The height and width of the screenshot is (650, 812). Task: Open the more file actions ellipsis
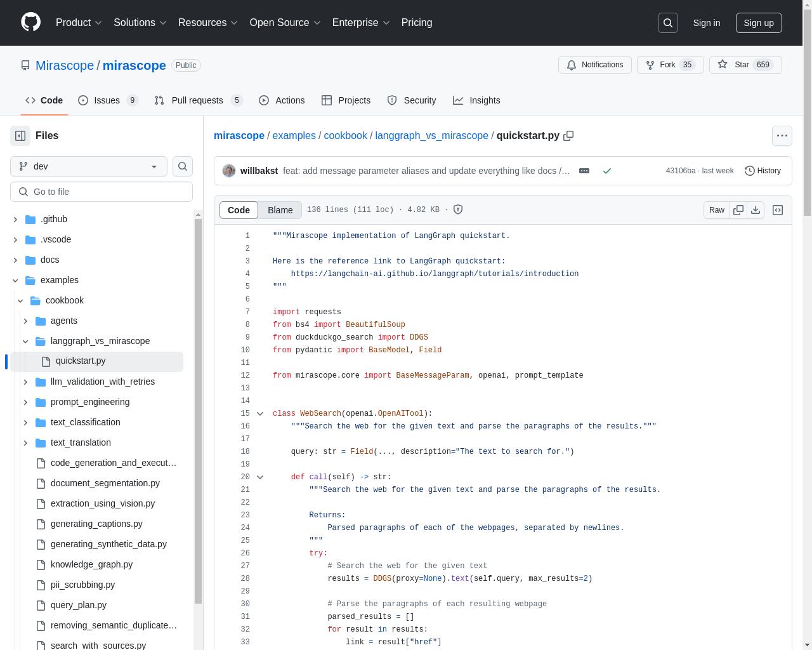(782, 136)
